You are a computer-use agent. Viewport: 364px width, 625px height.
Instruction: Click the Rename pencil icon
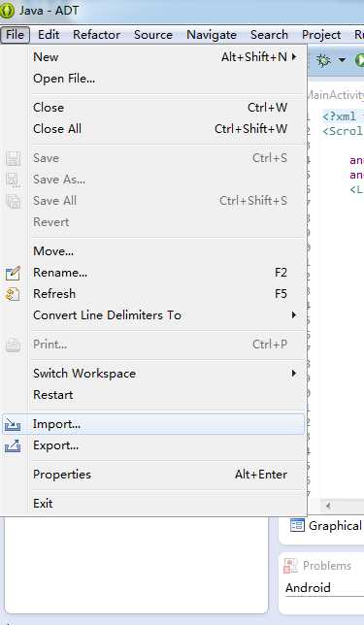click(x=13, y=273)
